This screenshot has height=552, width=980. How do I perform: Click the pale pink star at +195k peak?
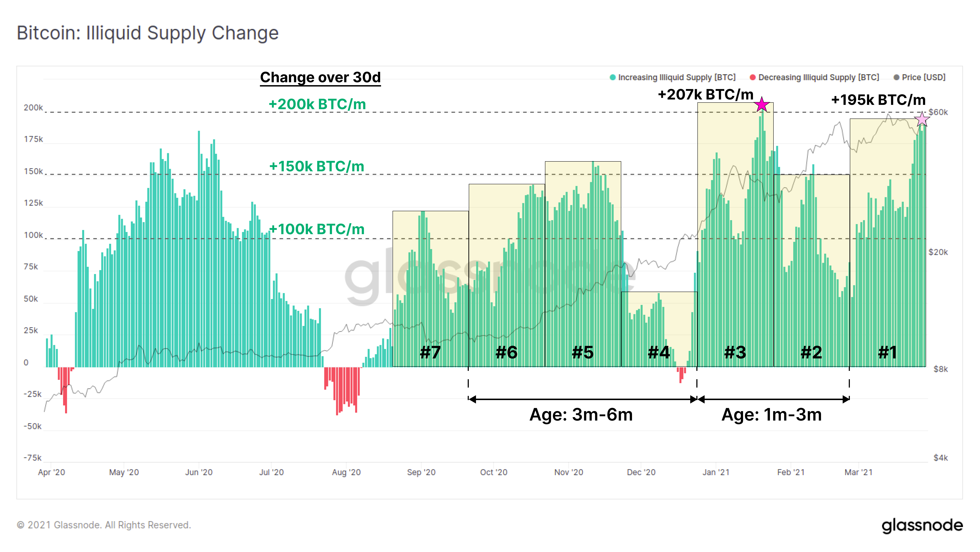[922, 119]
